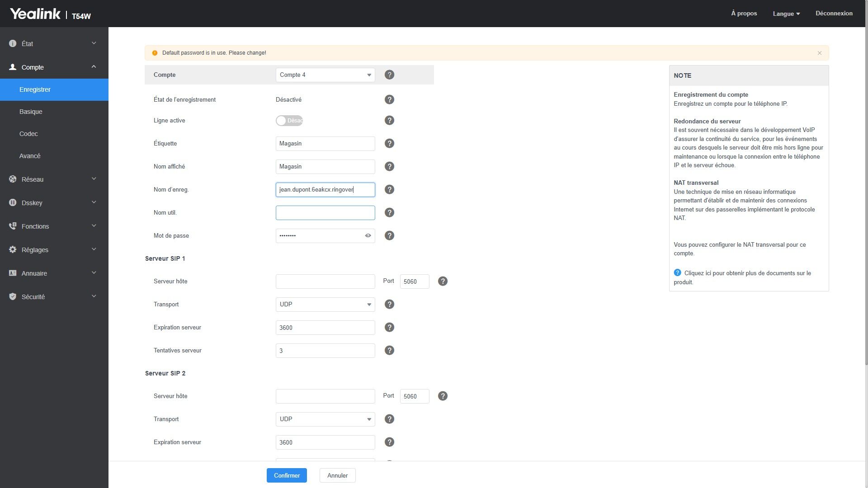The image size is (868, 488).
Task: Click the blue help icon in NOTE panel
Action: point(677,272)
